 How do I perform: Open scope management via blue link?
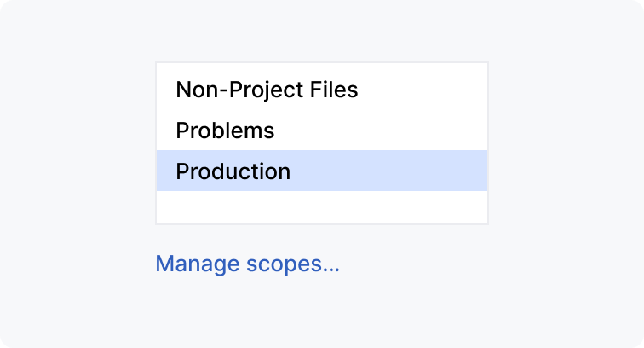tap(247, 264)
